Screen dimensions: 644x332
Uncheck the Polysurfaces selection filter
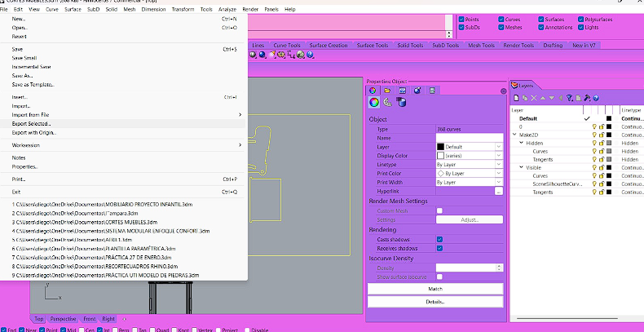tap(581, 20)
